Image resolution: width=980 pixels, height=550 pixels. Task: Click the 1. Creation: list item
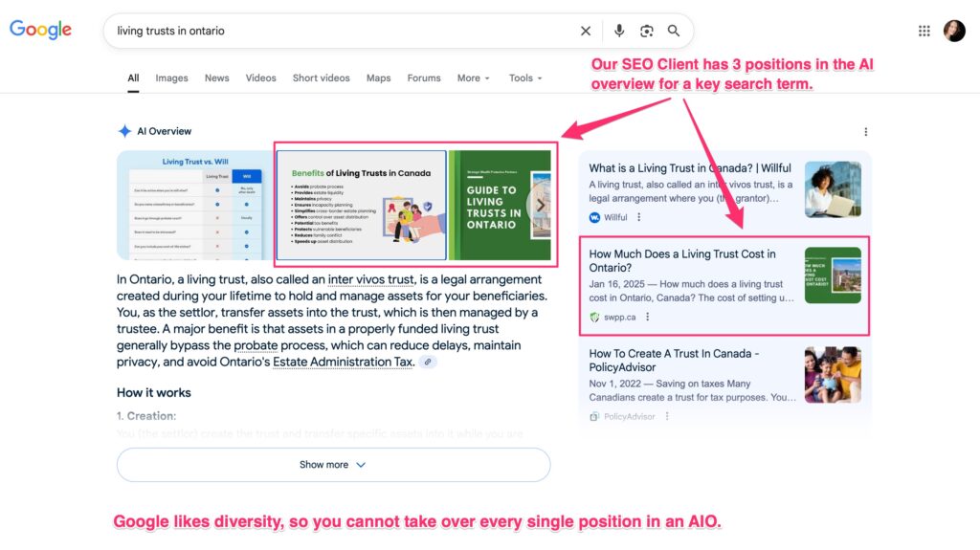point(146,416)
